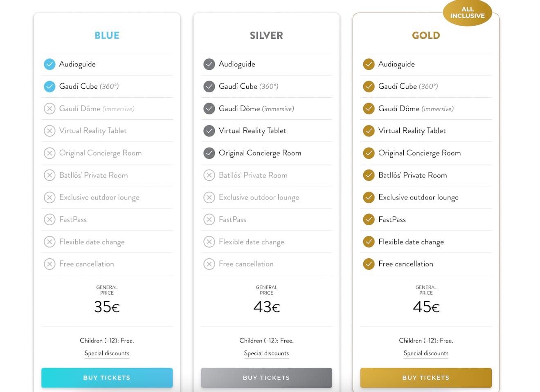Select the GOLD plan heading
The width and height of the screenshot is (540, 392).
(426, 36)
